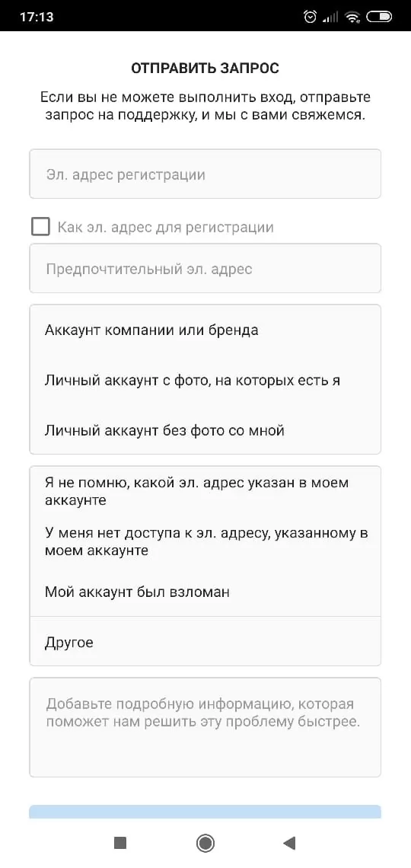Select 'Я не помню, какой эл. адрес' option
411x868 pixels.
coord(205,491)
